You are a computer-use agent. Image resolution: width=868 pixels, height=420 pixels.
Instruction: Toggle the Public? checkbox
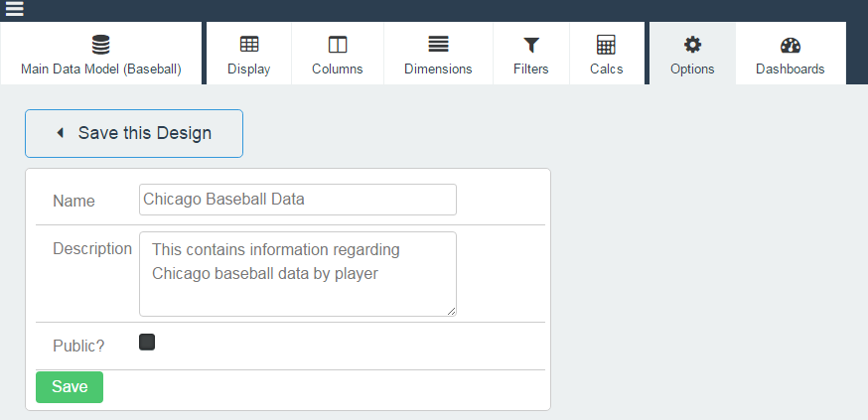[147, 342]
